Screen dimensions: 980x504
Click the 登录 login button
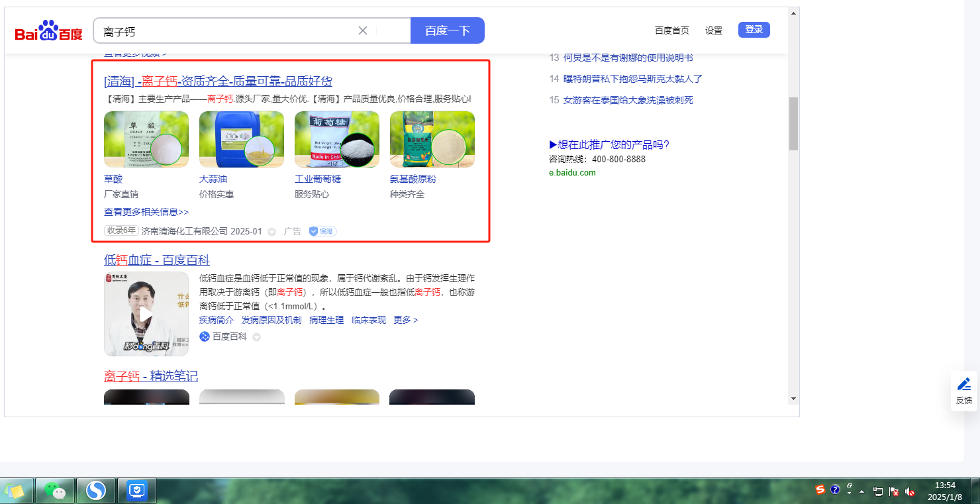click(754, 30)
